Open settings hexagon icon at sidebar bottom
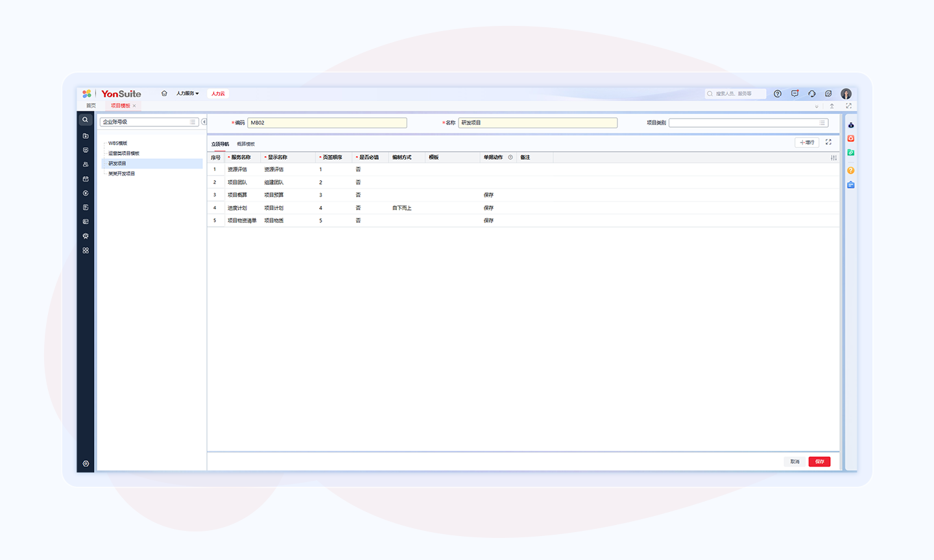Image resolution: width=934 pixels, height=560 pixels. [86, 463]
